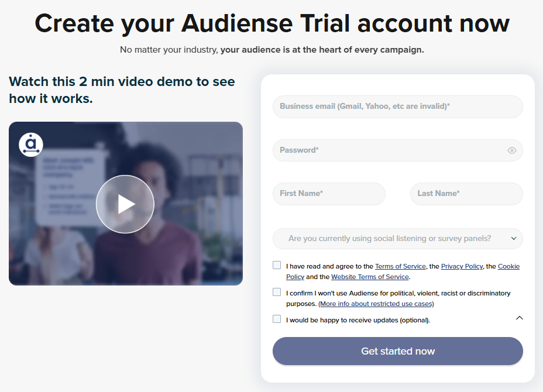Screen dimensions: 543x392
Task: Open the social listening or survey panels dropdown
Action: point(397,239)
